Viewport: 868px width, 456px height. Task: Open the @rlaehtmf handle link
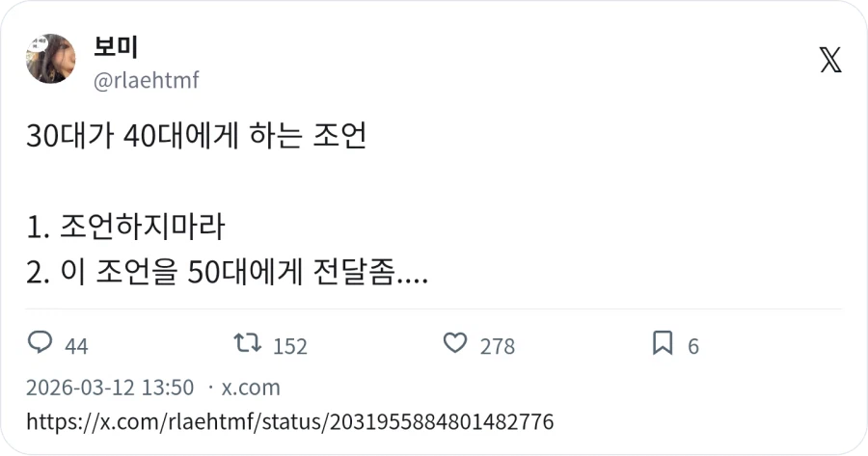146,80
